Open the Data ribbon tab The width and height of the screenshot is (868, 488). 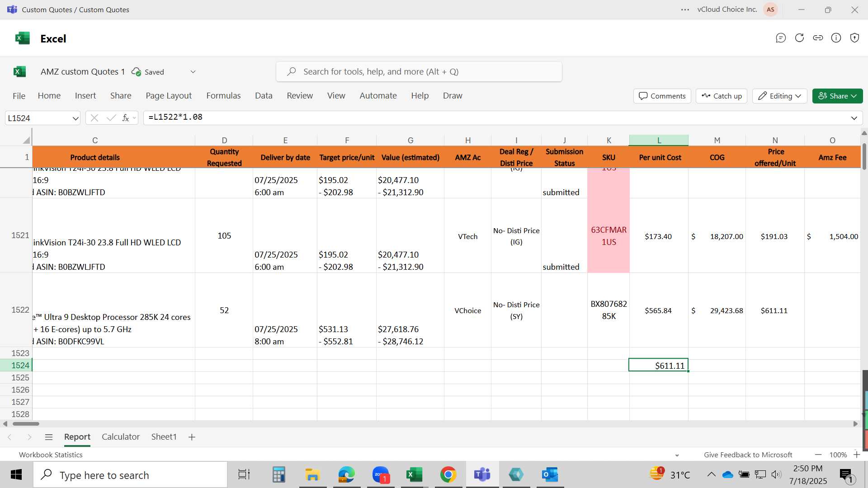[264, 96]
